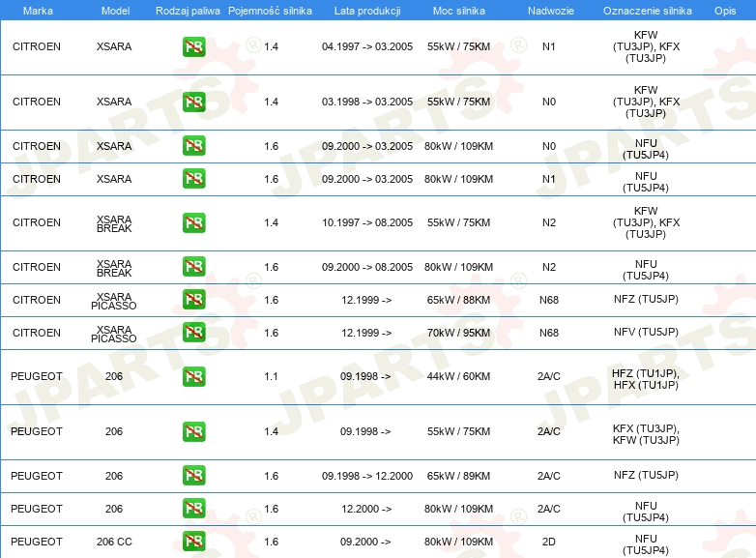Click 1.4 capacity in Xsara Break row
The width and height of the screenshot is (756, 558).
pyautogui.click(x=271, y=222)
